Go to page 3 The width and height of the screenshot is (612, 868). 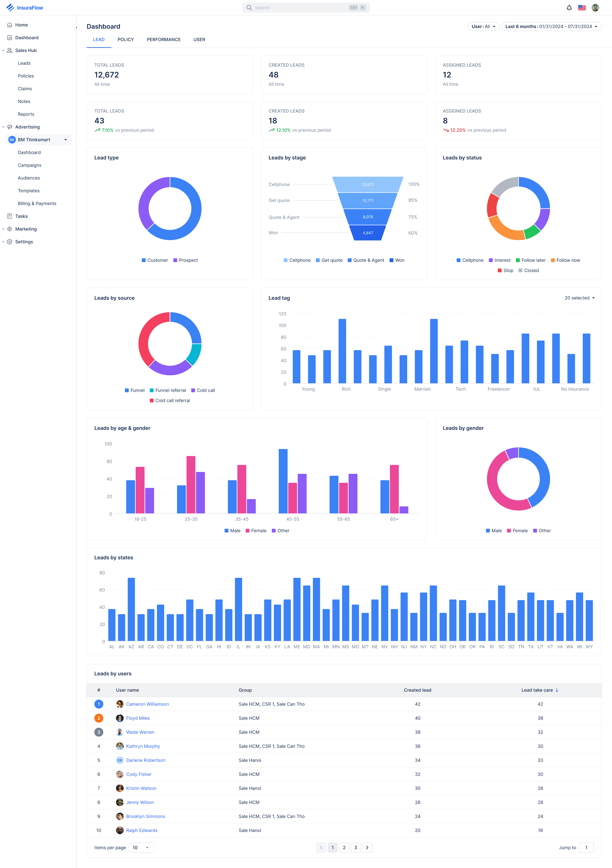pos(355,848)
